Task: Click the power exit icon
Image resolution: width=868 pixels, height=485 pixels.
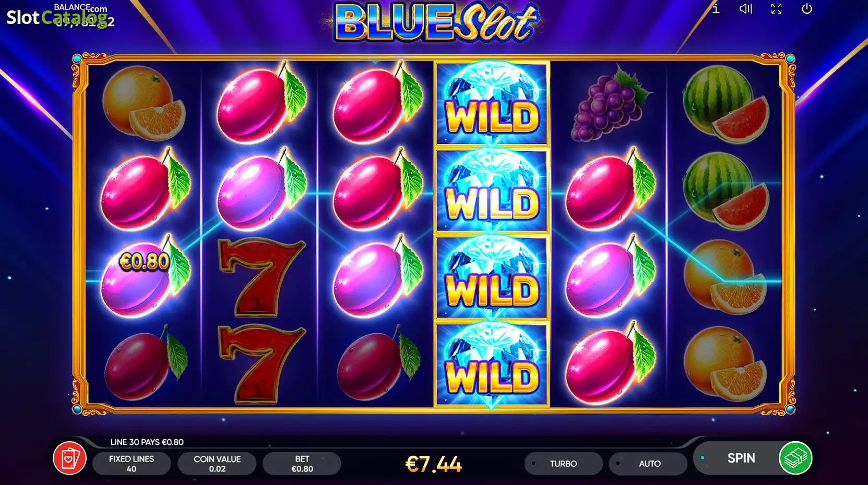Action: (x=807, y=9)
